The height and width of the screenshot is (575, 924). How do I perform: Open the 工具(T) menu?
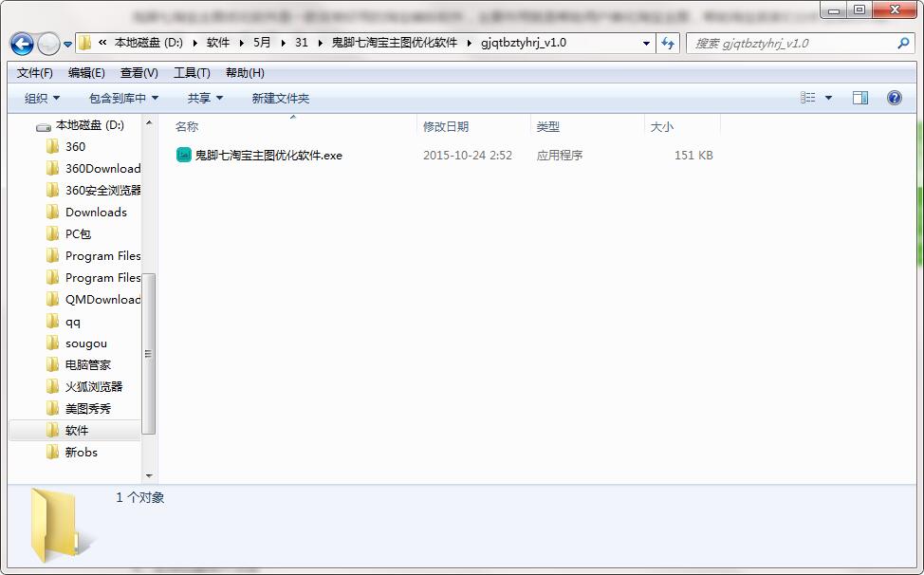(x=192, y=72)
